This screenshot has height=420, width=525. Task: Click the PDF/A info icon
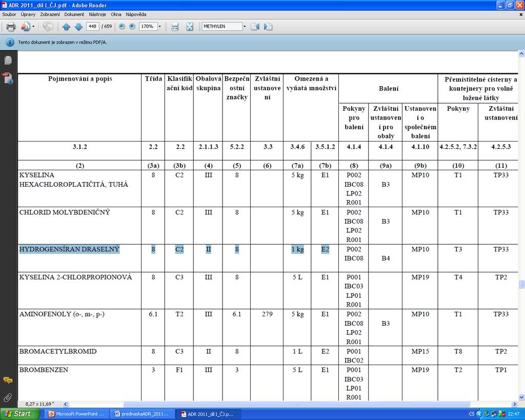click(10, 42)
